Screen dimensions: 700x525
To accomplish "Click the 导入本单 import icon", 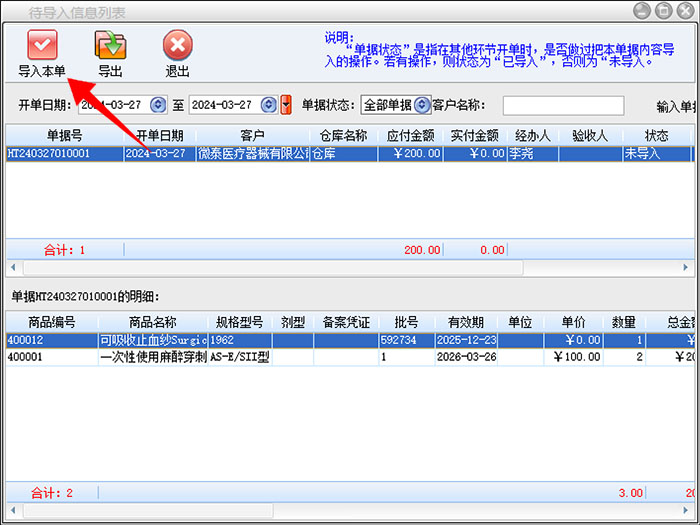I will click(42, 45).
